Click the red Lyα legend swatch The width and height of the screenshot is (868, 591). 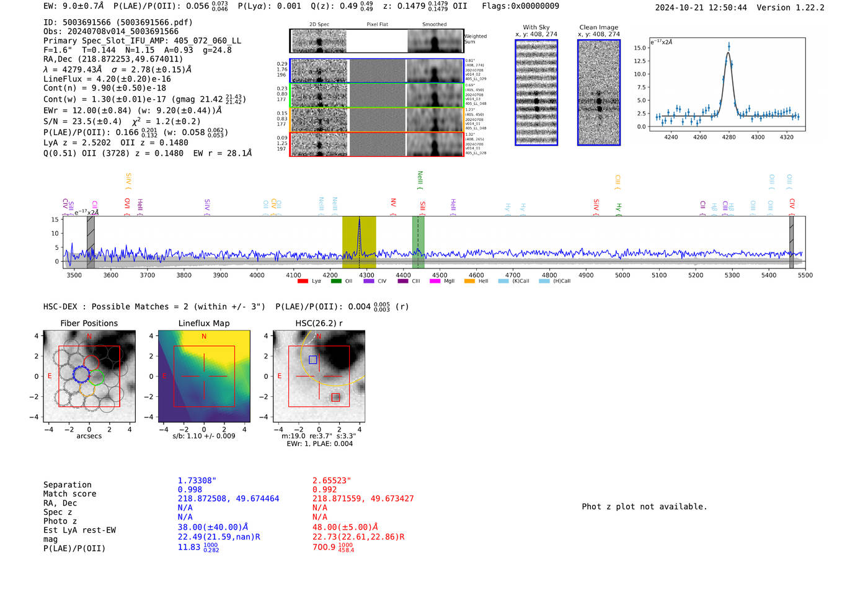pyautogui.click(x=303, y=281)
